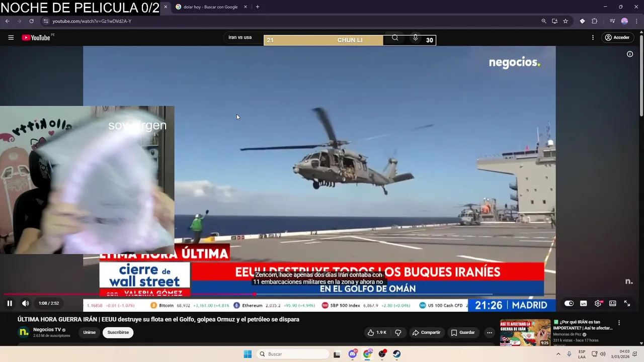Open the Negocios TV channel avatar
This screenshot has width=644, height=362.
point(24,332)
